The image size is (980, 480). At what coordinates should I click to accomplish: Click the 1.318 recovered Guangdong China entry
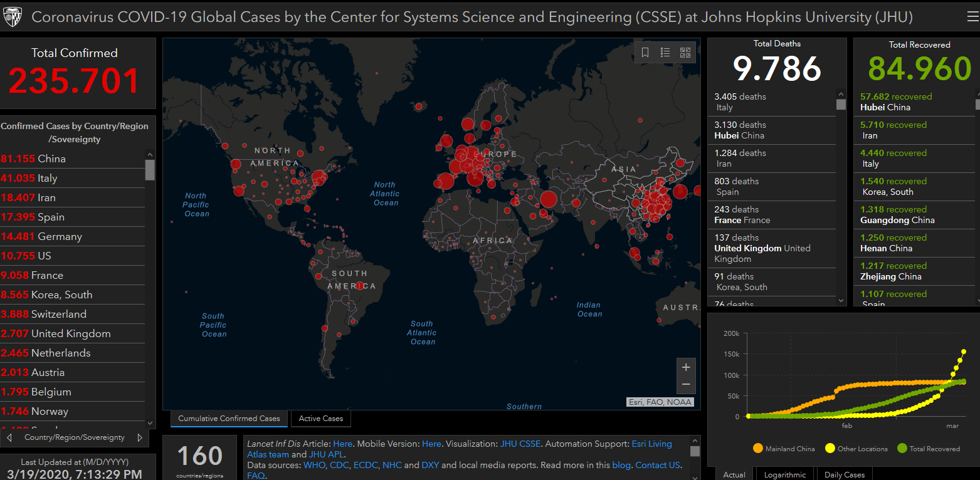coord(914,215)
